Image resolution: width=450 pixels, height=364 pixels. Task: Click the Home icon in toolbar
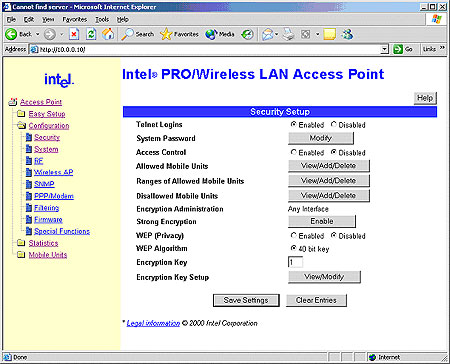click(x=108, y=34)
